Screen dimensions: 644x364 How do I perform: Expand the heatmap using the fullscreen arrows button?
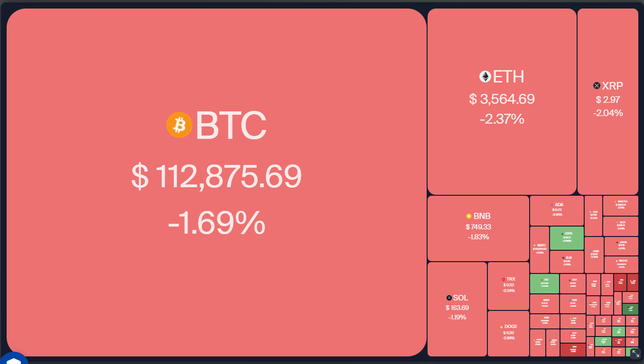pos(635,354)
